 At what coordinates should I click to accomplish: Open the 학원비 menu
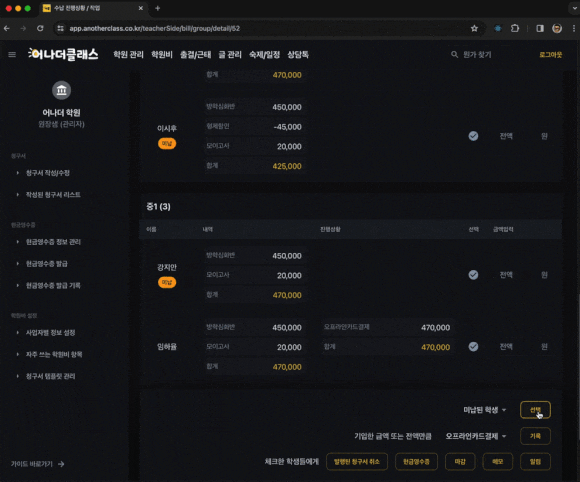pyautogui.click(x=162, y=55)
